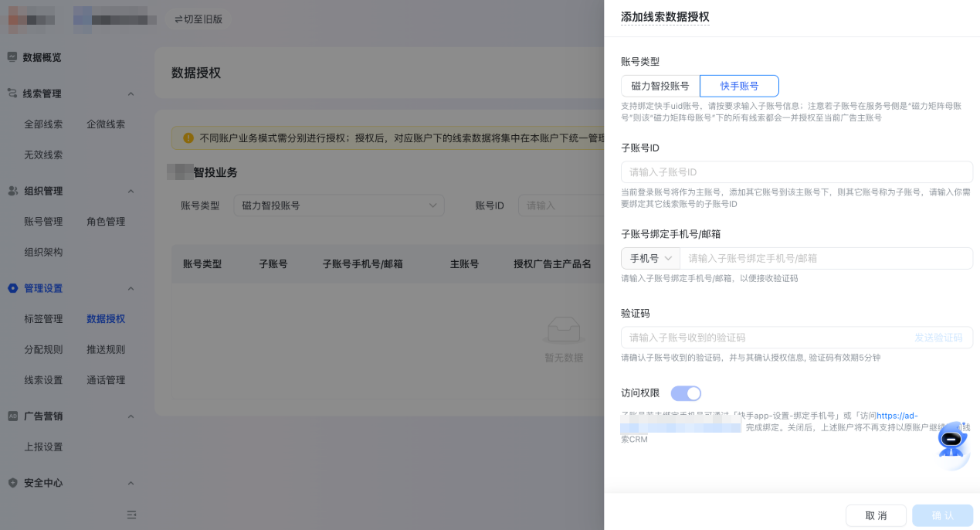This screenshot has width=980, height=530.
Task: Click the 数据概览 sidebar icon
Action: [12, 57]
